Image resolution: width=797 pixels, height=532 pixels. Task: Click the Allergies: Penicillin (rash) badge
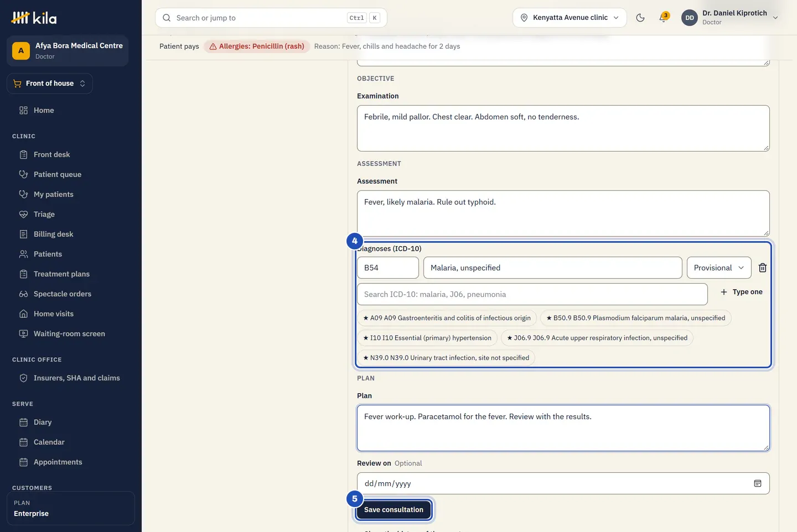coord(257,46)
